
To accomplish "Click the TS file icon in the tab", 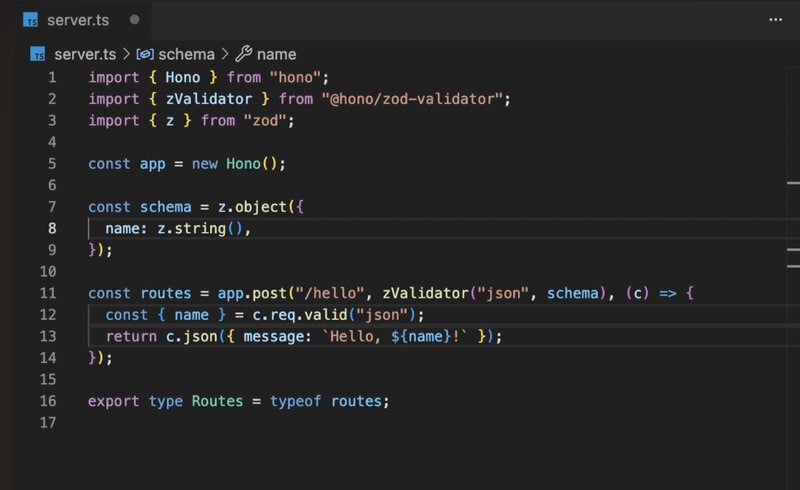I will point(31,20).
